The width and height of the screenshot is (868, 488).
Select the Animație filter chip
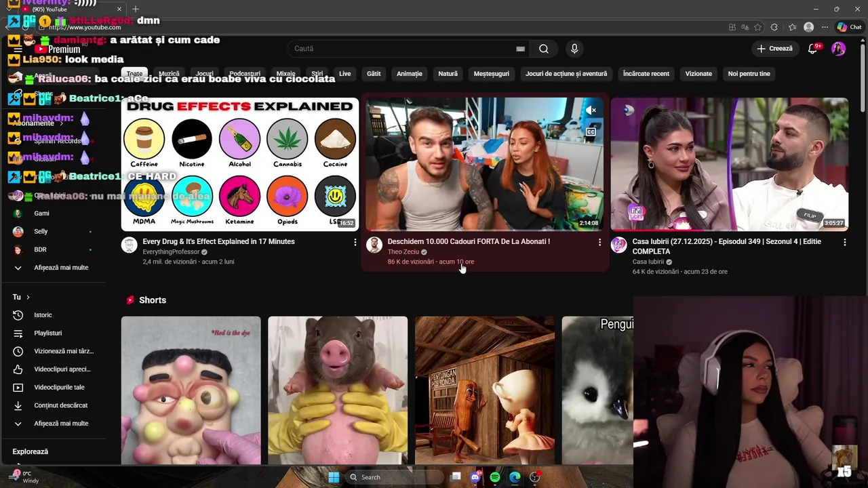(x=410, y=73)
